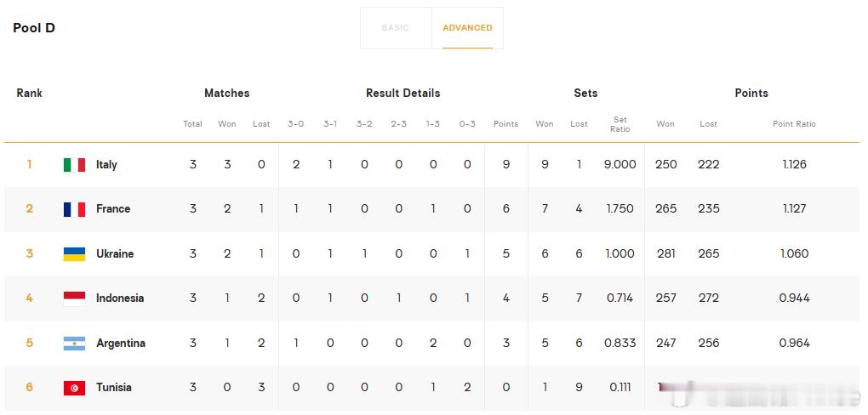Open the Tunisia team name

[x=113, y=387]
